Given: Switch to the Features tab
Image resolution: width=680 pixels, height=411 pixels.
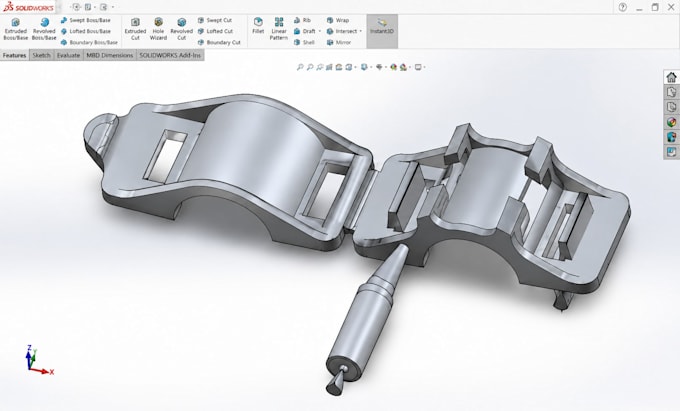Looking at the screenshot, I should pyautogui.click(x=14, y=55).
